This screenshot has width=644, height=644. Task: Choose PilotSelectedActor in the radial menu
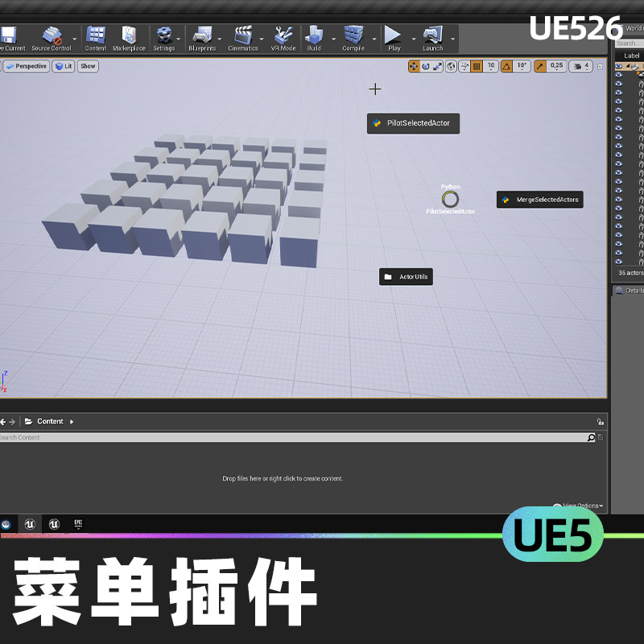(413, 123)
